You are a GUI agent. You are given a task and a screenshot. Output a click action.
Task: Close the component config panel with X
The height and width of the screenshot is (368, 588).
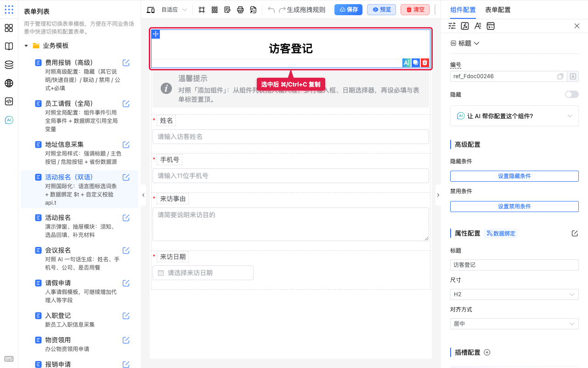577,26
